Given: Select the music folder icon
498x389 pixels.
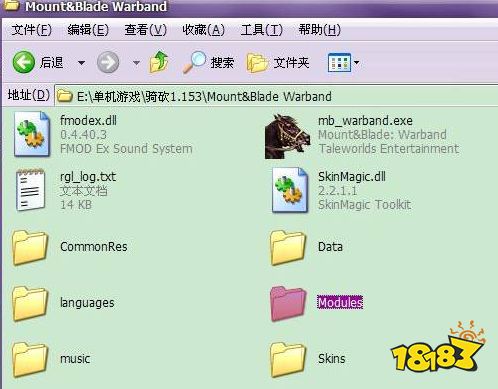Looking at the screenshot, I should [30, 360].
